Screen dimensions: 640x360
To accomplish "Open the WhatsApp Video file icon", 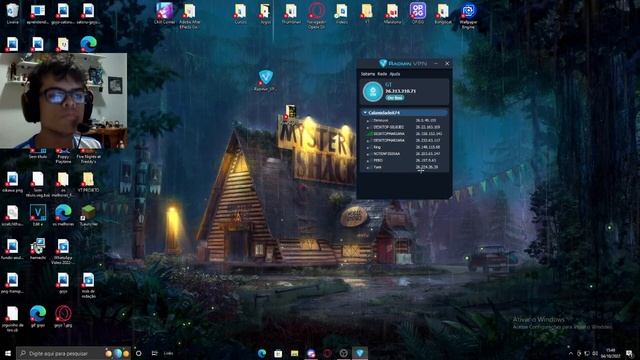I will click(x=63, y=251).
